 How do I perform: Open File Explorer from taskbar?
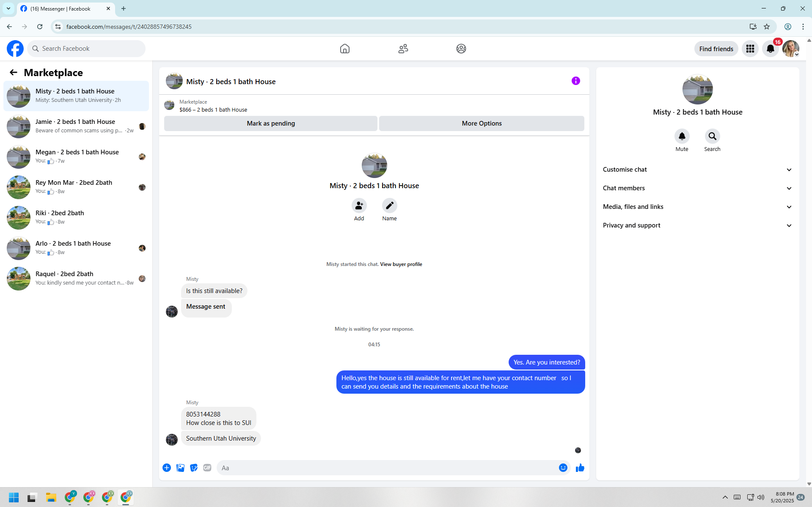coord(51,497)
